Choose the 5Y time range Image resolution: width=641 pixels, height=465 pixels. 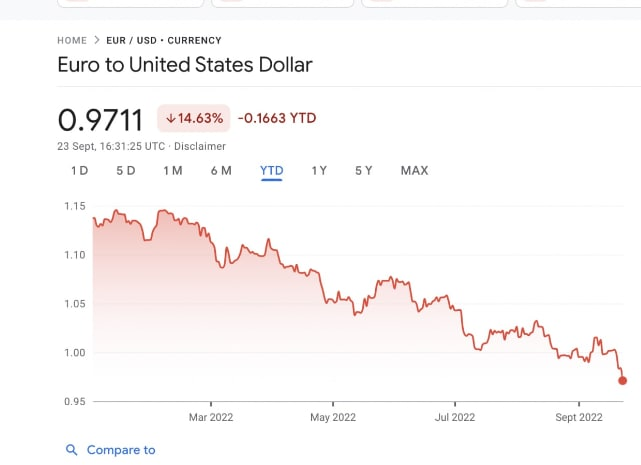[x=364, y=171]
